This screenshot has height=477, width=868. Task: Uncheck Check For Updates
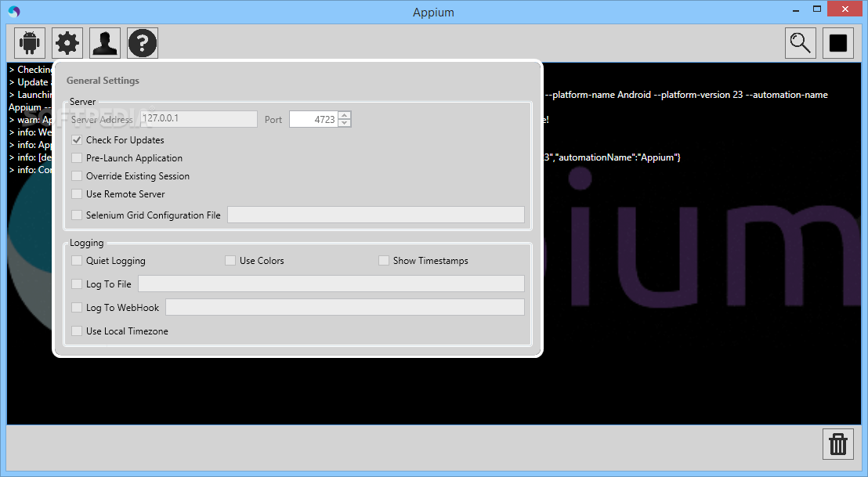(x=77, y=140)
